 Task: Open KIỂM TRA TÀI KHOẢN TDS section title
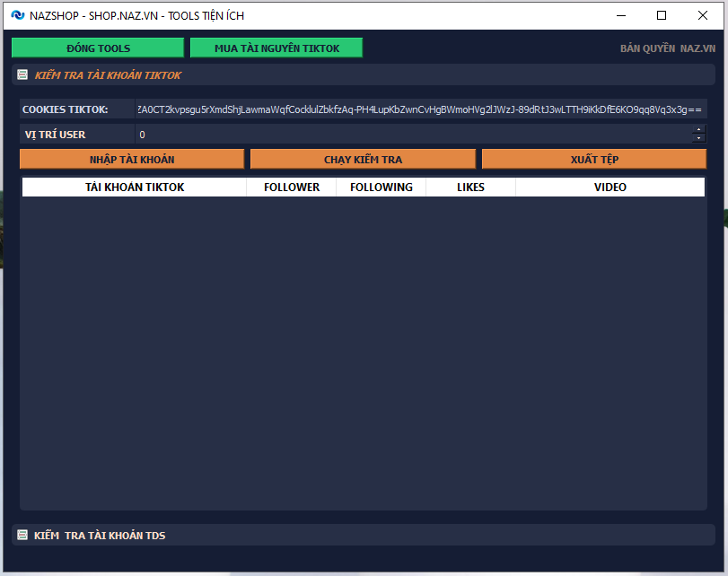(x=100, y=536)
